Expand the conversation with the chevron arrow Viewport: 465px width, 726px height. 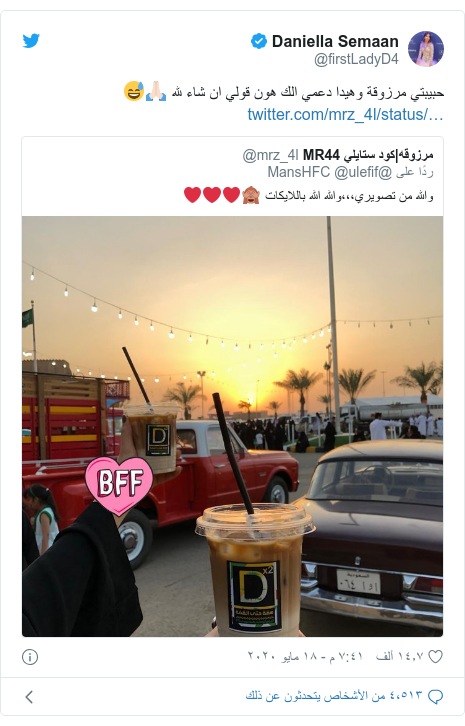pyautogui.click(x=29, y=696)
